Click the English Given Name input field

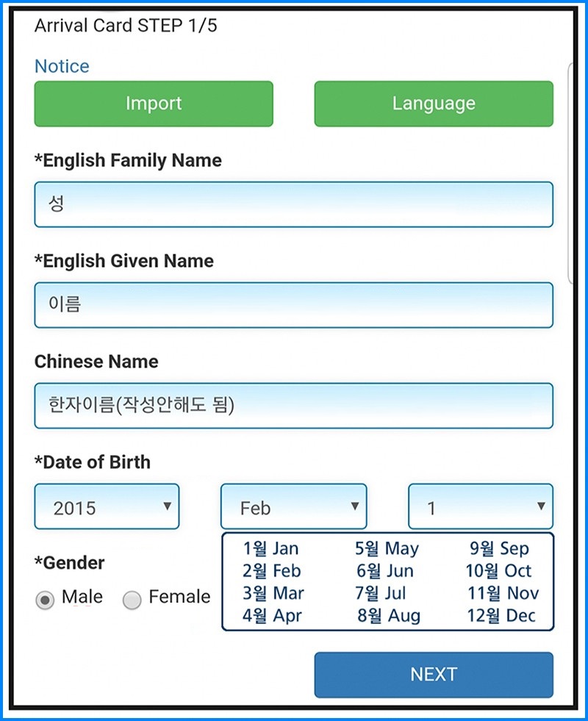pos(294,305)
